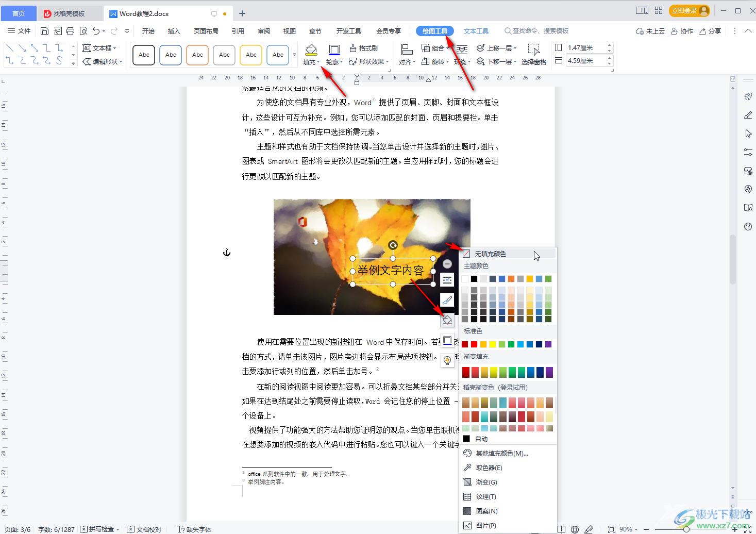Open the 形状效果 shape effects dropdown
Viewport: 756px width, 534px height.
pos(368,61)
